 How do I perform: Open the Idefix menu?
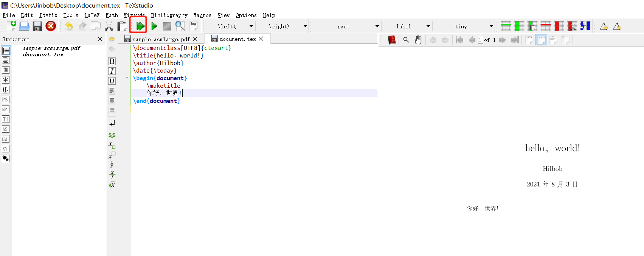click(48, 15)
